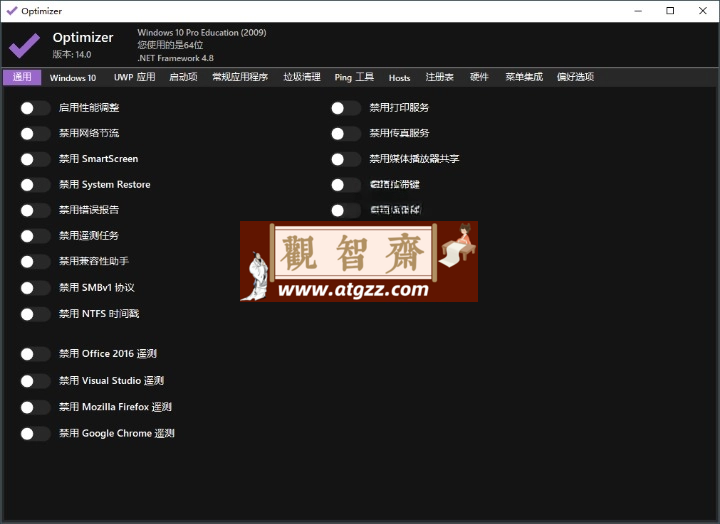
Task: Toggle 禁用粘滞键 switch
Action: tap(346, 185)
